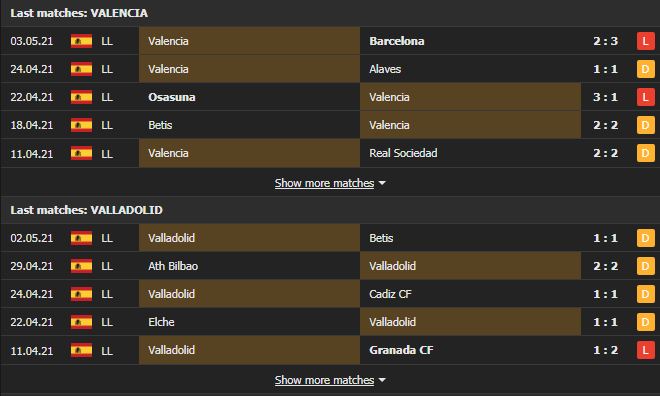Click the LL league label on Cadiz CF row
The image size is (660, 396).
pos(107,294)
